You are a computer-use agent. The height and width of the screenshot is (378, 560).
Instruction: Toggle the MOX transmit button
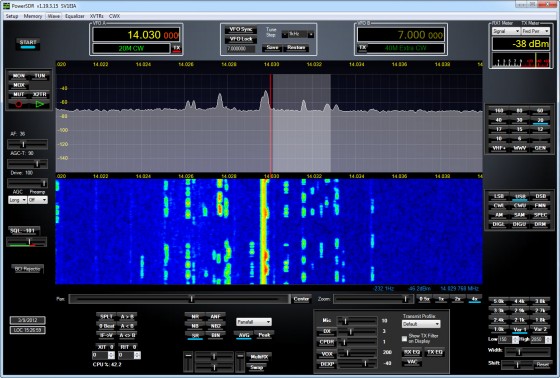point(19,85)
